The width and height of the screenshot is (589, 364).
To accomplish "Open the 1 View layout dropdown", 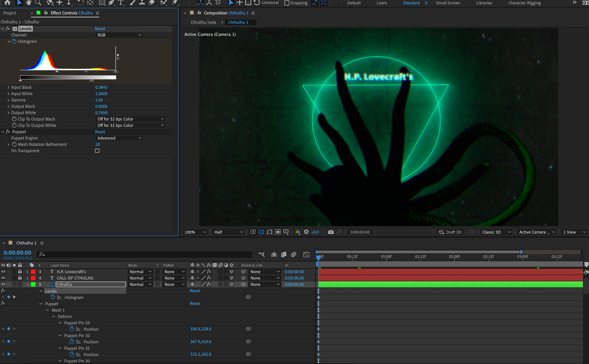I will coord(574,232).
